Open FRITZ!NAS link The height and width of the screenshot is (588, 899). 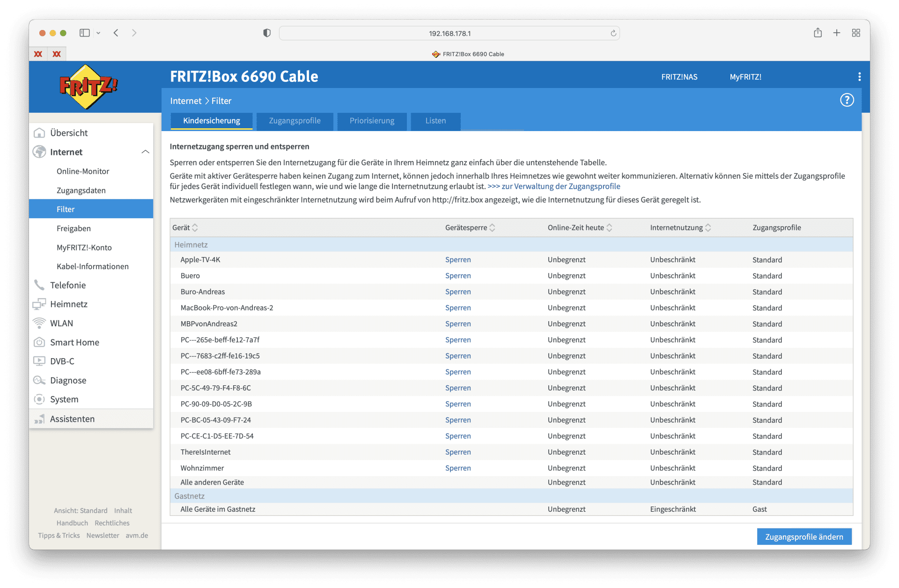pyautogui.click(x=679, y=77)
